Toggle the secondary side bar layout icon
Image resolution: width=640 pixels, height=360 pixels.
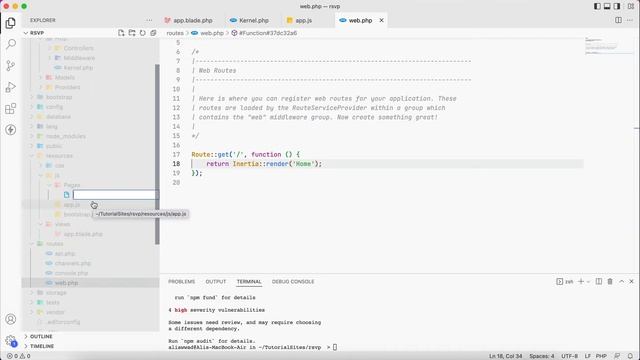[x=617, y=6]
